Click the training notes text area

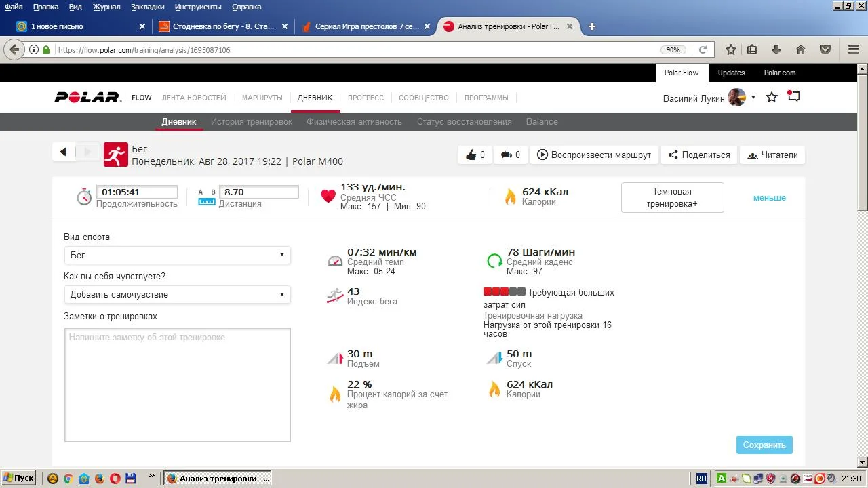pyautogui.click(x=177, y=385)
